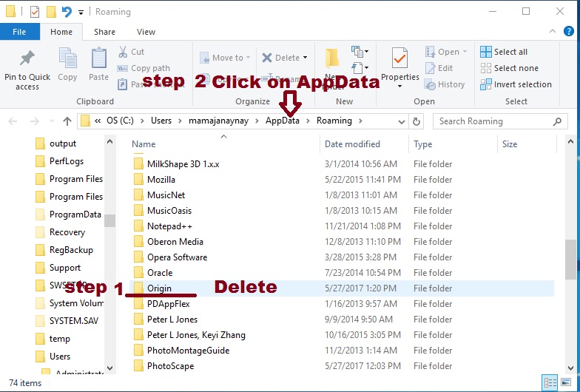Collapse the ribbon with the chevron
The height and width of the screenshot is (392, 580).
[x=552, y=31]
